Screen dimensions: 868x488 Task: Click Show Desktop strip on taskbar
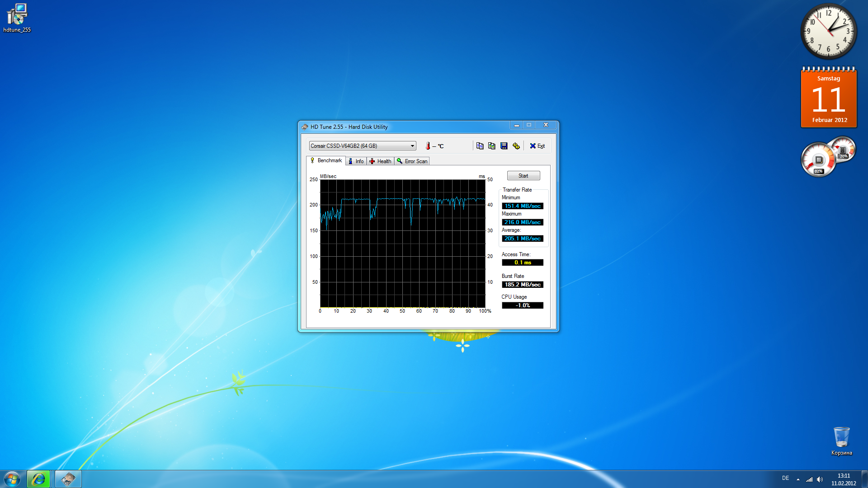point(864,479)
